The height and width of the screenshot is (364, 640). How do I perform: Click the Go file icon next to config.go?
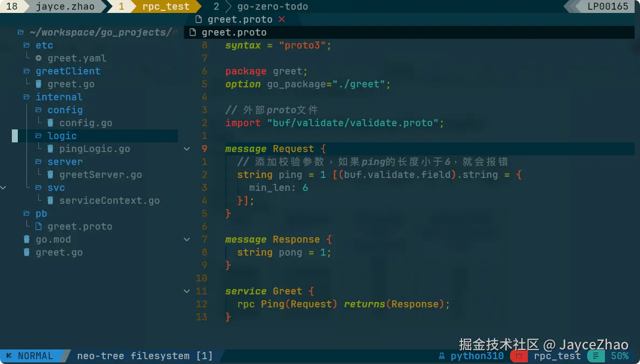50,123
